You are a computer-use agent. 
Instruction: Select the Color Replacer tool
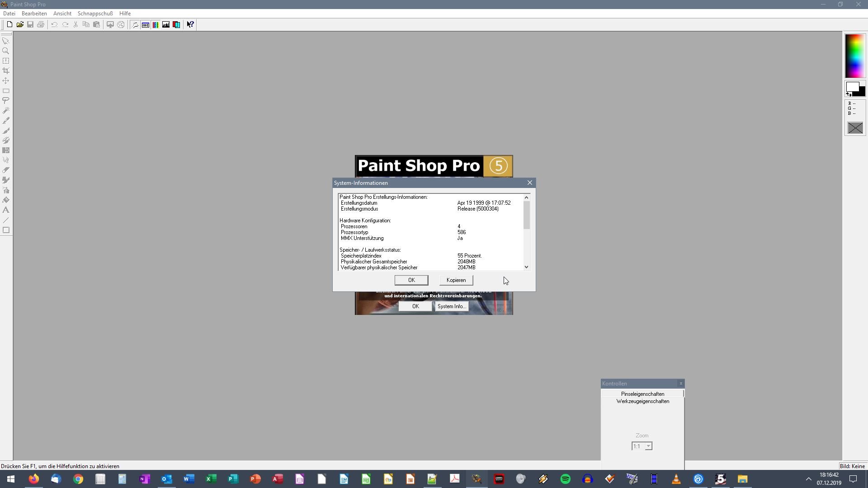pyautogui.click(x=6, y=150)
